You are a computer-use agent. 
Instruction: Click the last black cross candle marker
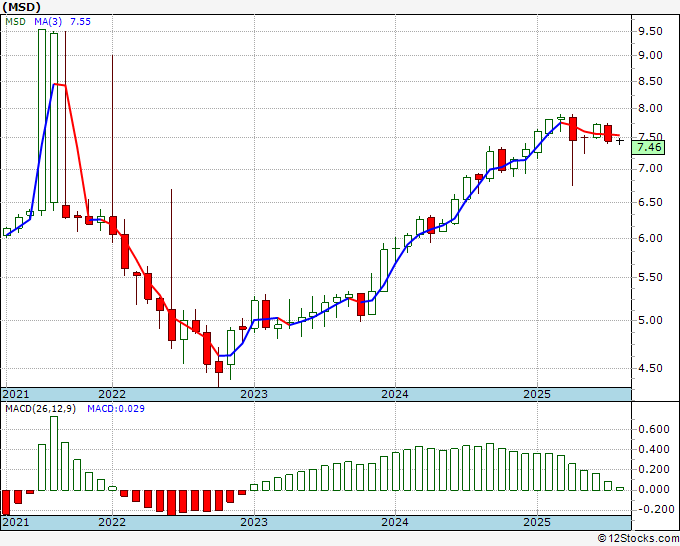[620, 141]
